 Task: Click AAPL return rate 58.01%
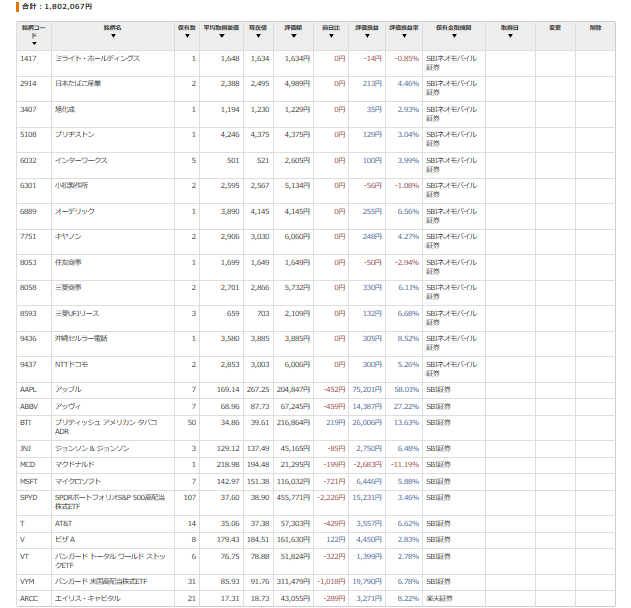click(406, 390)
